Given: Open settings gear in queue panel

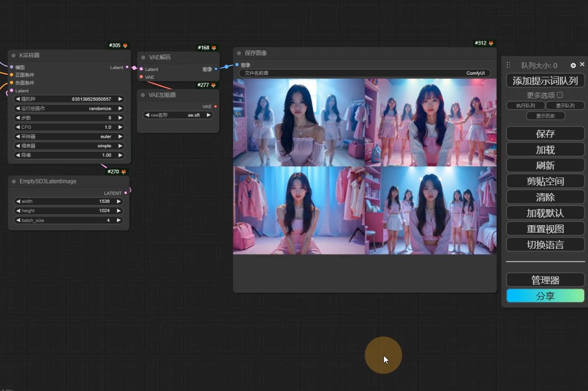Looking at the screenshot, I should [573, 65].
